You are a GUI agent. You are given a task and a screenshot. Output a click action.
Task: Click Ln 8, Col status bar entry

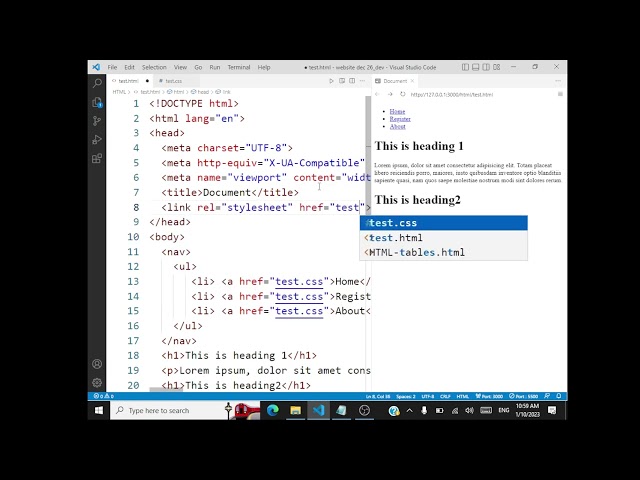coord(378,396)
